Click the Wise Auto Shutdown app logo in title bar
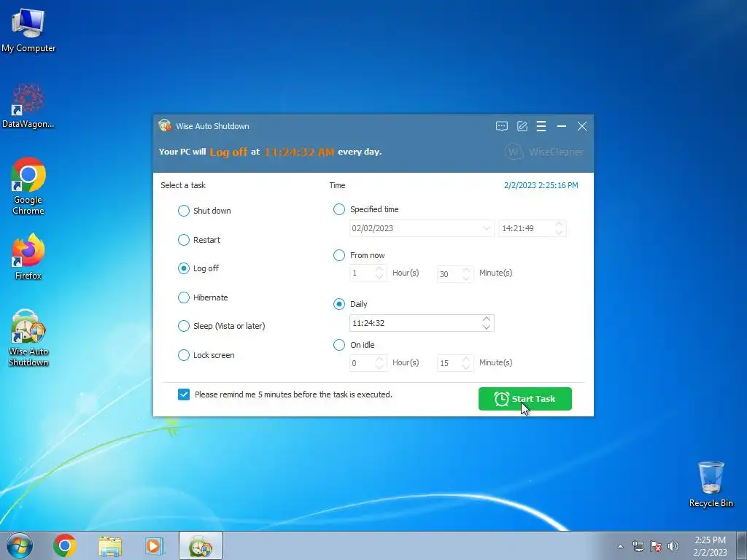The width and height of the screenshot is (747, 560). pyautogui.click(x=165, y=125)
